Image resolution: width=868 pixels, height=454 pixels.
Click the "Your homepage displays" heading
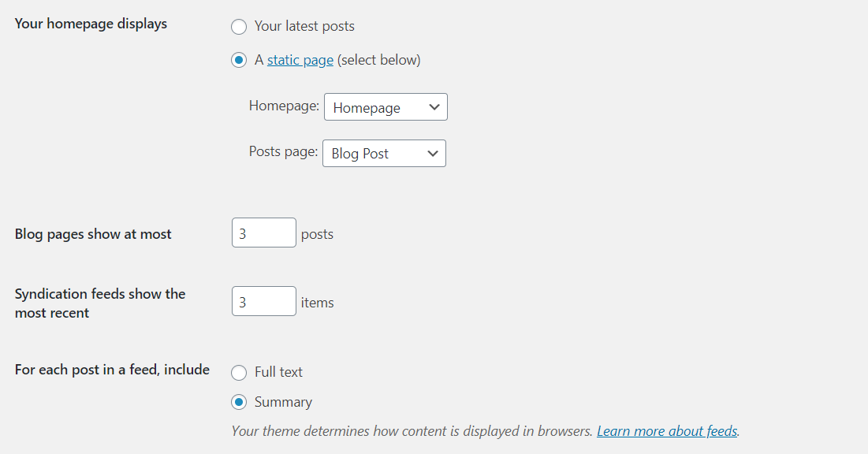[x=91, y=24]
